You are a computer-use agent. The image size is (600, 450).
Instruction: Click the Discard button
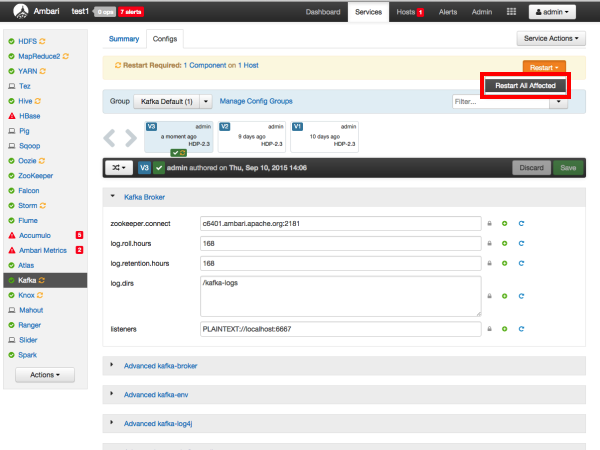click(x=532, y=168)
